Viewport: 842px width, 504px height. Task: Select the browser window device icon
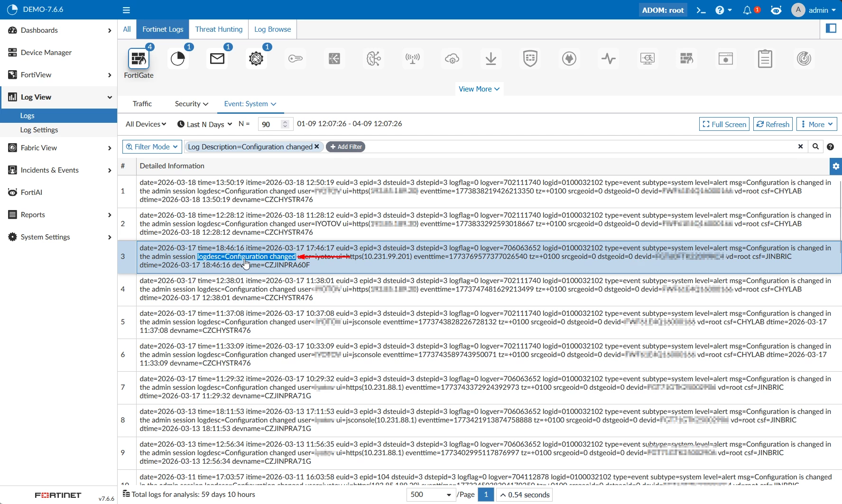click(x=726, y=59)
